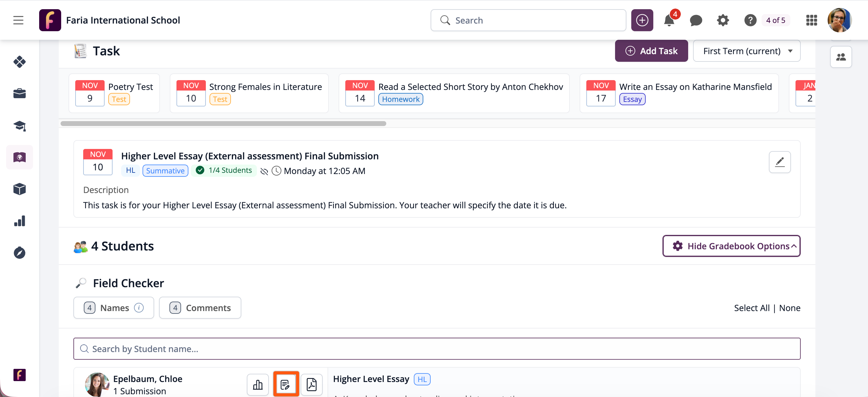The width and height of the screenshot is (868, 397).
Task: Click the help question mark icon
Action: (x=750, y=20)
